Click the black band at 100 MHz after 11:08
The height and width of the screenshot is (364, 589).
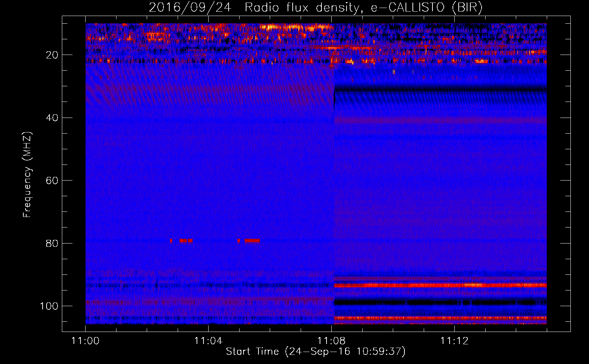coord(440,302)
